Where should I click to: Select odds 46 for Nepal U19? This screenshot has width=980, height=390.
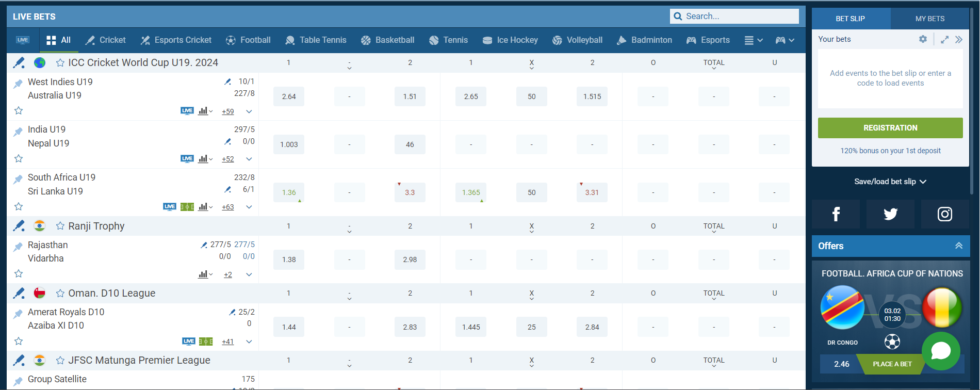click(x=410, y=144)
